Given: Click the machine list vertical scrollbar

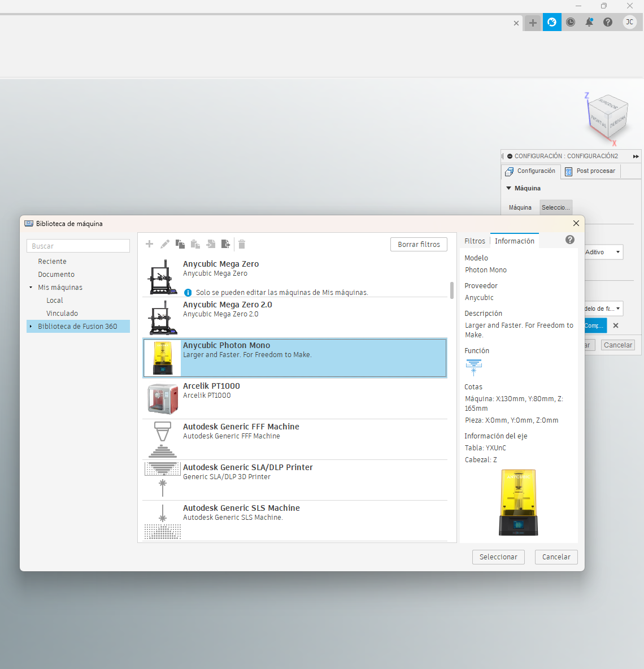Looking at the screenshot, I should pyautogui.click(x=452, y=290).
